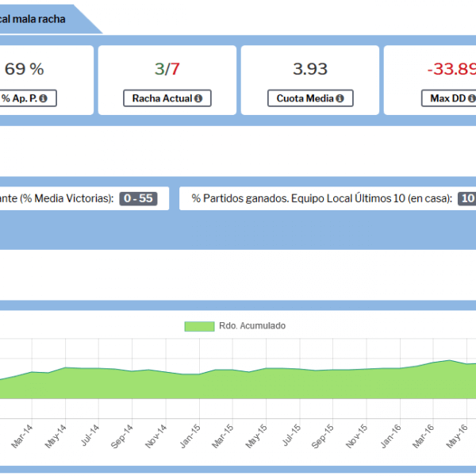Toggle the green 'Rdo. Acumulado' legend swatch
The height and width of the screenshot is (476, 476).
point(199,326)
